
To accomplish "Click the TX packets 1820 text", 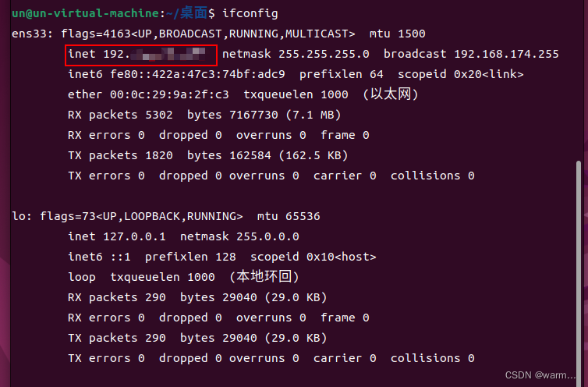I will tap(120, 155).
